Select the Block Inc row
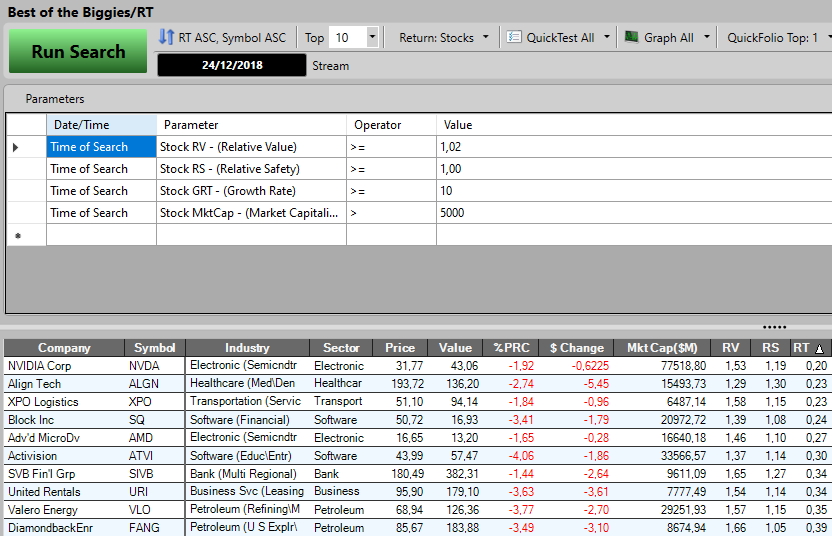Image resolution: width=832 pixels, height=536 pixels. pyautogui.click(x=418, y=420)
